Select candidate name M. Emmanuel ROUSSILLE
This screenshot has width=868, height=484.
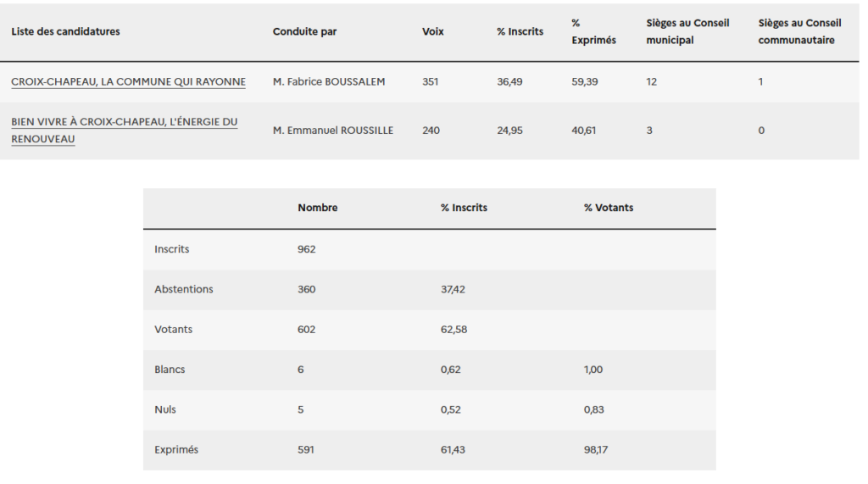pyautogui.click(x=333, y=131)
